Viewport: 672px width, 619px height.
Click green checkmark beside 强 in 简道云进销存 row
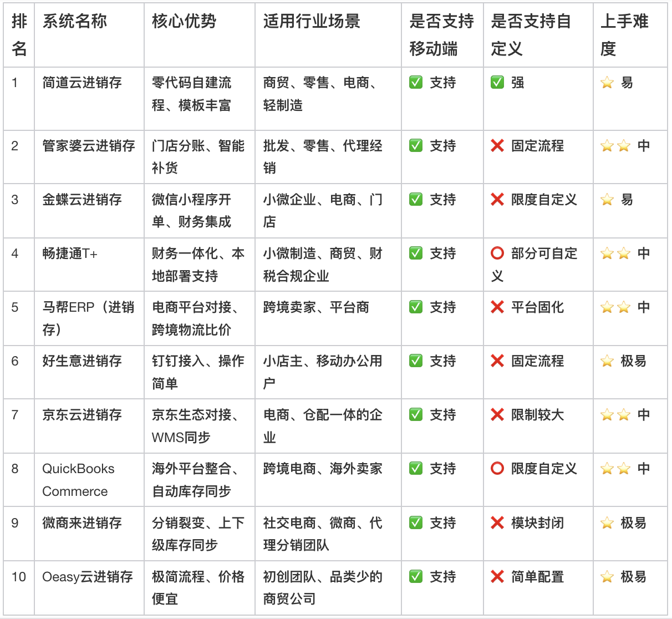[497, 83]
